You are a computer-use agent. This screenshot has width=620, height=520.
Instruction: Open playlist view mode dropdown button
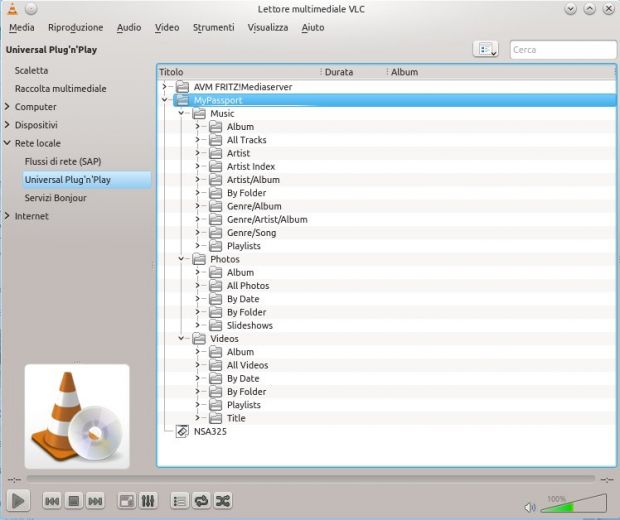pos(486,49)
